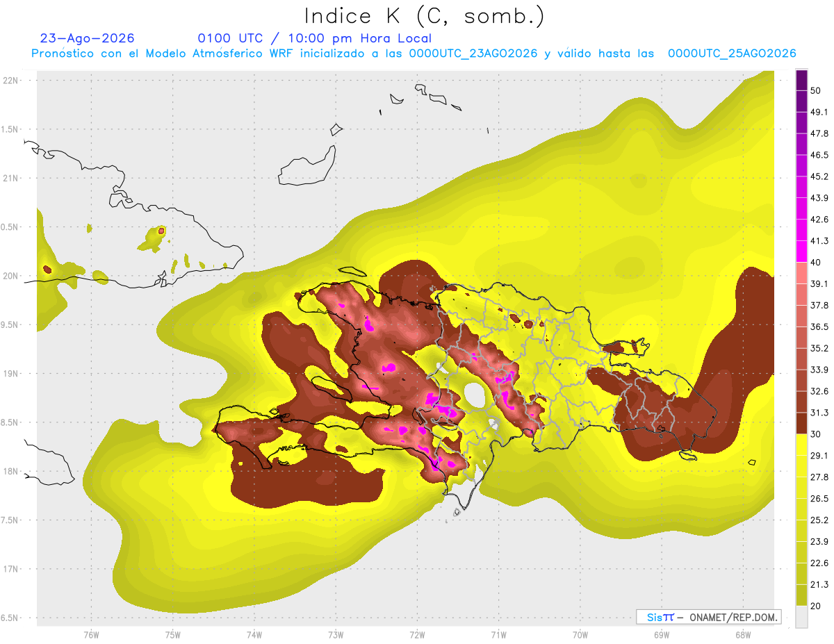Click the legend swatch between 35.2 and 36.5
Screen dimensions: 834x644
tap(801, 337)
